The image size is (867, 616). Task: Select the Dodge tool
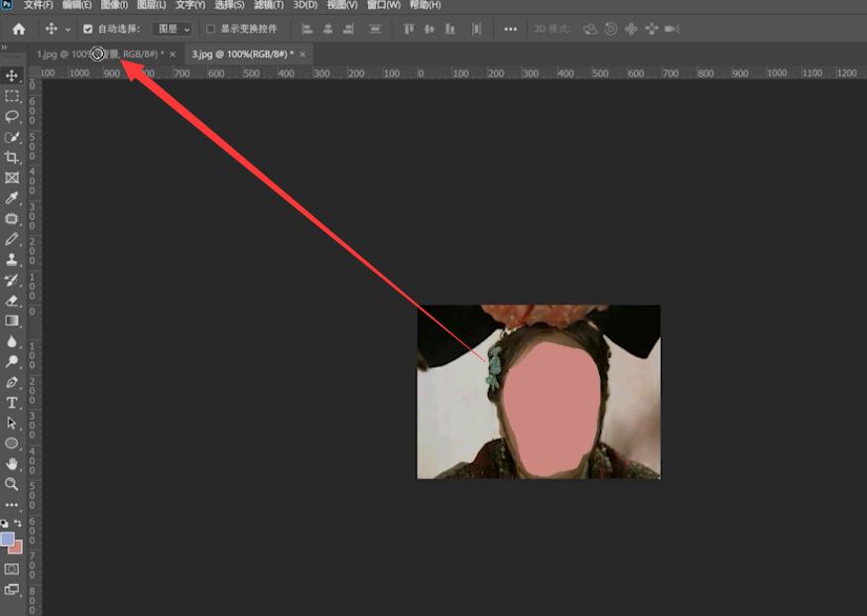tap(12, 362)
